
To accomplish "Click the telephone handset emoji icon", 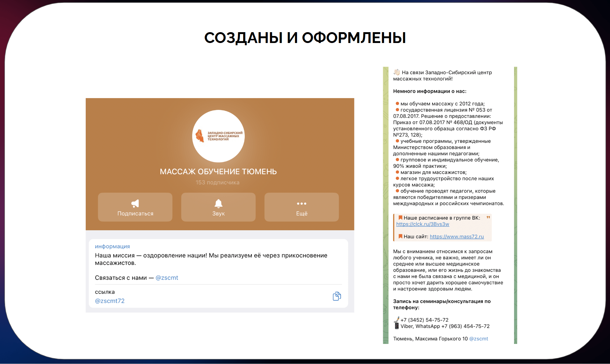I will 396,320.
